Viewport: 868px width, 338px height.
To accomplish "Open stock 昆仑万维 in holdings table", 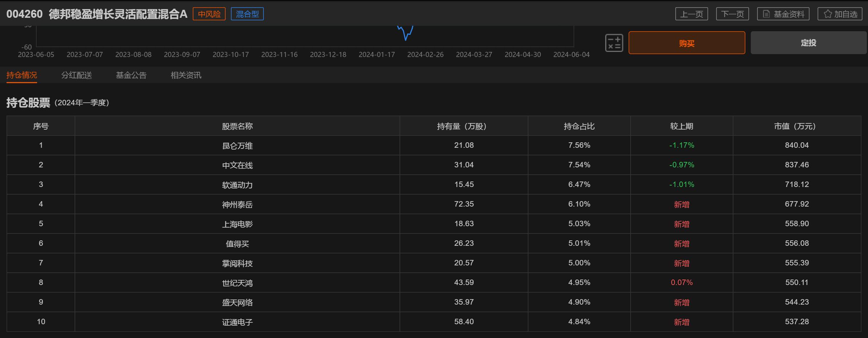I will (x=237, y=146).
